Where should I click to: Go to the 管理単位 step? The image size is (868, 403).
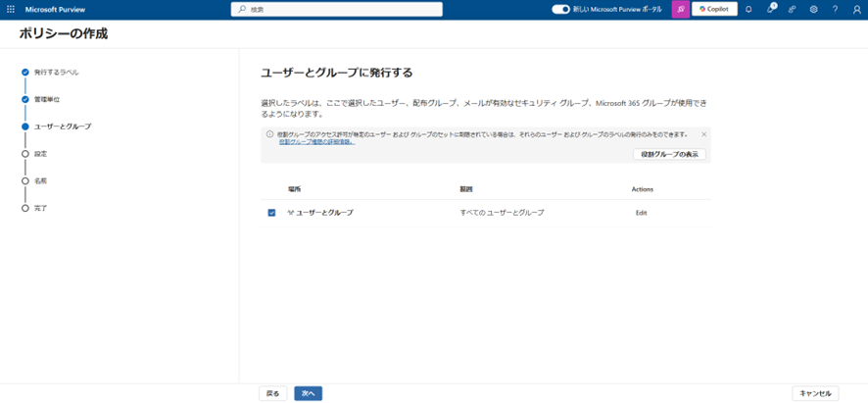[47, 99]
